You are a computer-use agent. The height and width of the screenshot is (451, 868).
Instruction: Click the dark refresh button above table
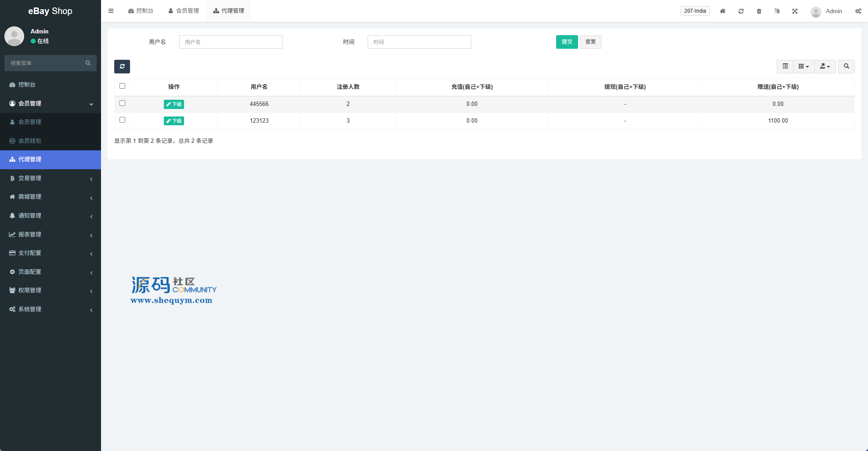(x=122, y=66)
